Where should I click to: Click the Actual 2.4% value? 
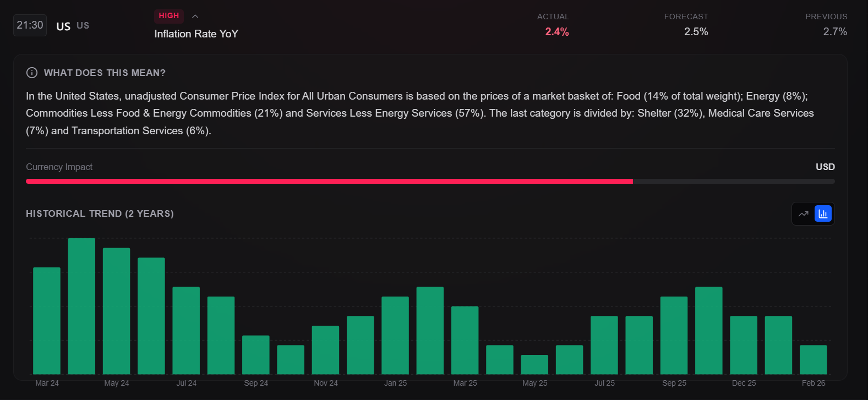(x=556, y=32)
